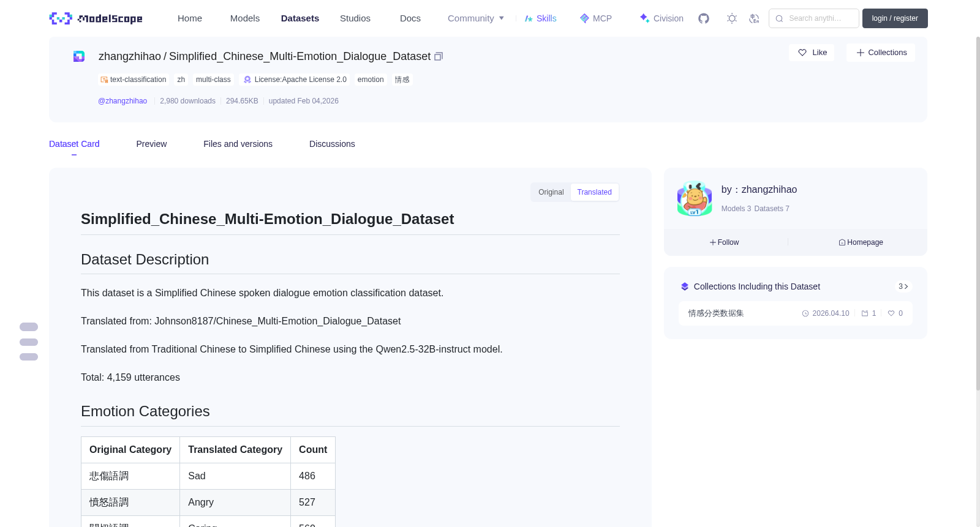This screenshot has height=527, width=980.
Task: Click the login / register button
Action: [x=895, y=18]
